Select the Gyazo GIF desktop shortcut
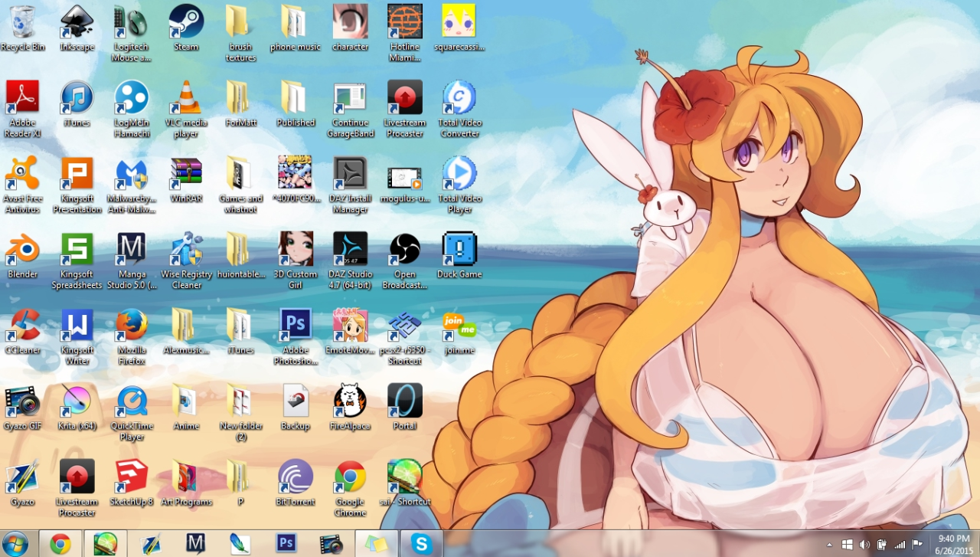 click(x=22, y=407)
